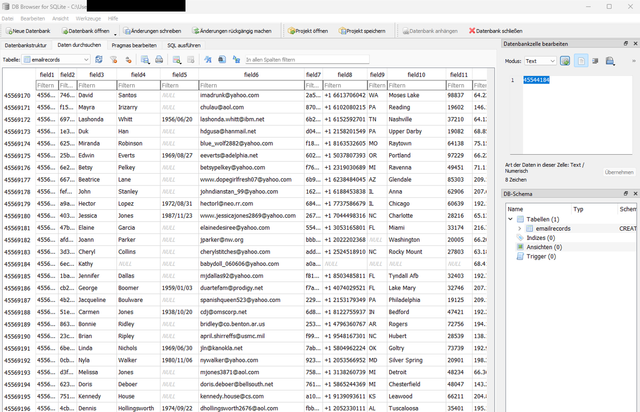
Task: Click Datenbank schließen with the red X
Action: click(496, 31)
